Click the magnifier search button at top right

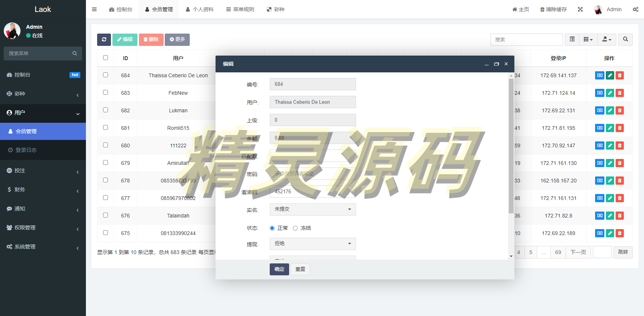pos(625,40)
